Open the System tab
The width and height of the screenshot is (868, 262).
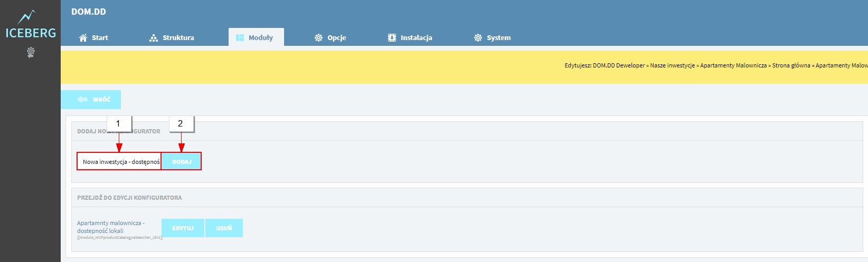[x=492, y=37]
